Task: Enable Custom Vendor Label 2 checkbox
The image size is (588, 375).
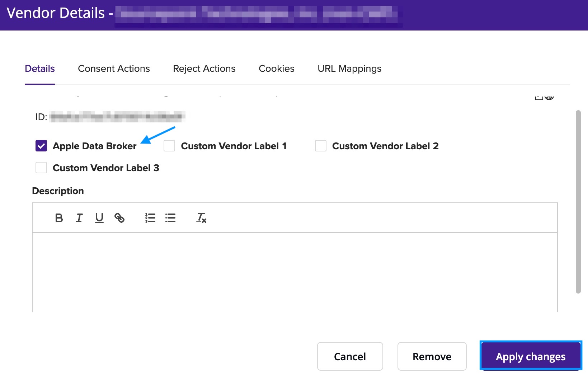Action: coord(321,146)
